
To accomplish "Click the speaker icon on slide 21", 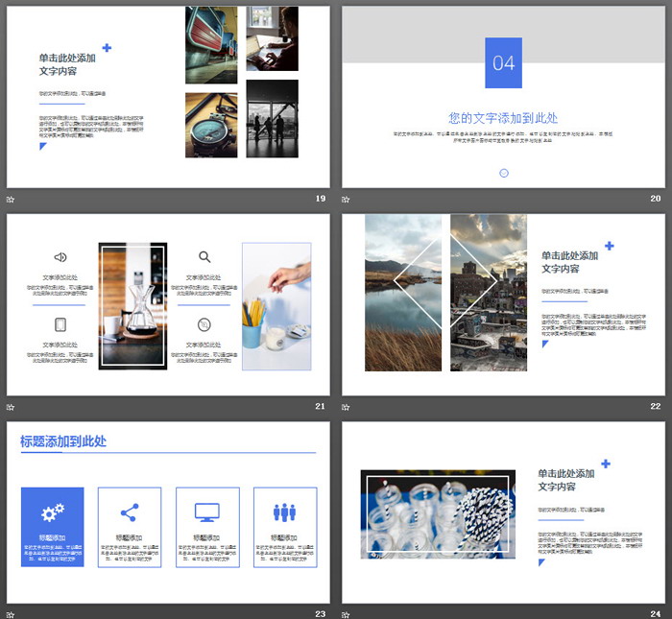I will pyautogui.click(x=60, y=257).
